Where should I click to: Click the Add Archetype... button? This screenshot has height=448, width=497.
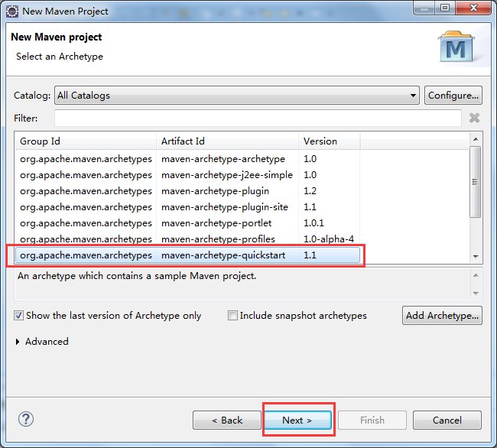[442, 316]
